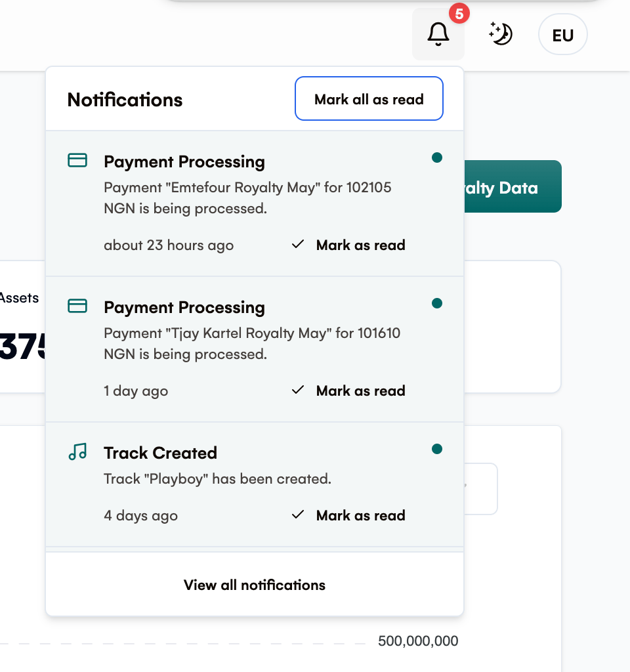Toggle dark mode moon icon

pos(501,34)
